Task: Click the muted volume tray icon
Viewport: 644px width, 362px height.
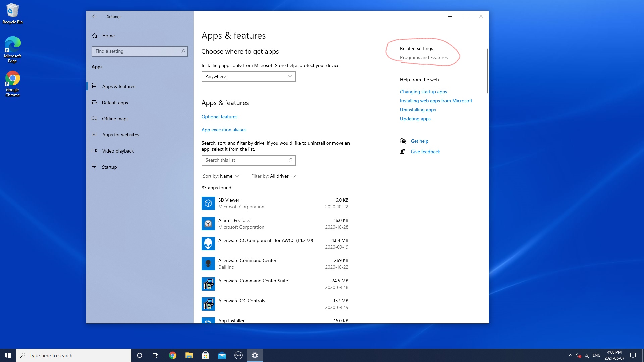Action: coord(578,355)
